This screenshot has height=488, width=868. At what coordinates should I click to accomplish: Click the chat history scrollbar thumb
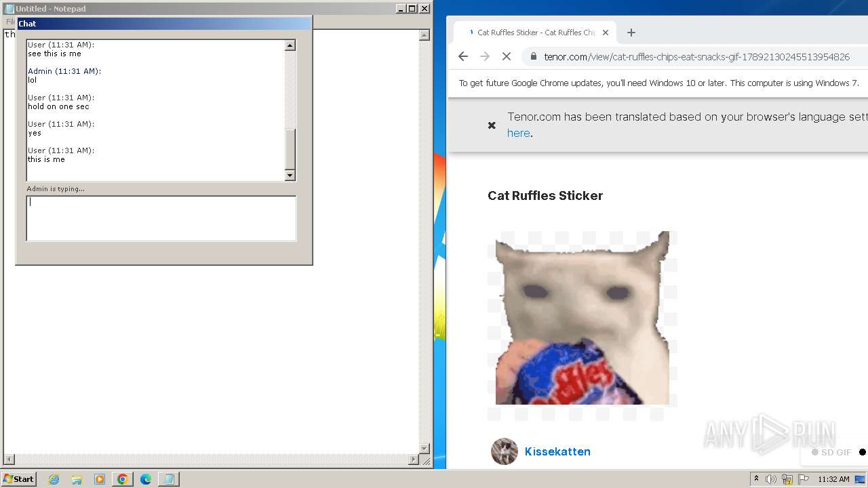(290, 149)
